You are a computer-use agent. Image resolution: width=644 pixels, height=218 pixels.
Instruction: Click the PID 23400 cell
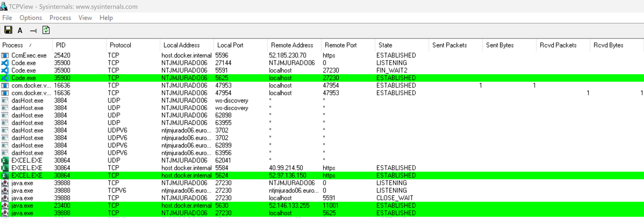tap(62, 206)
